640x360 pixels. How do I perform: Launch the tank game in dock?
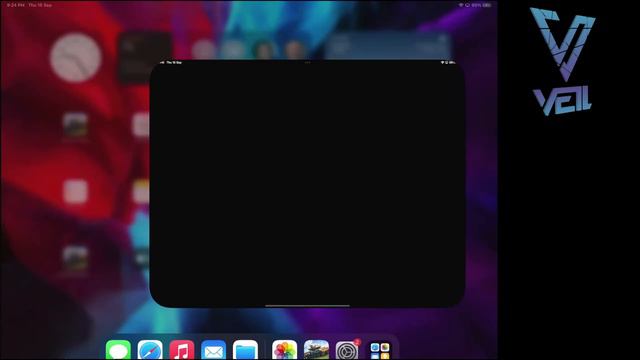(316, 350)
